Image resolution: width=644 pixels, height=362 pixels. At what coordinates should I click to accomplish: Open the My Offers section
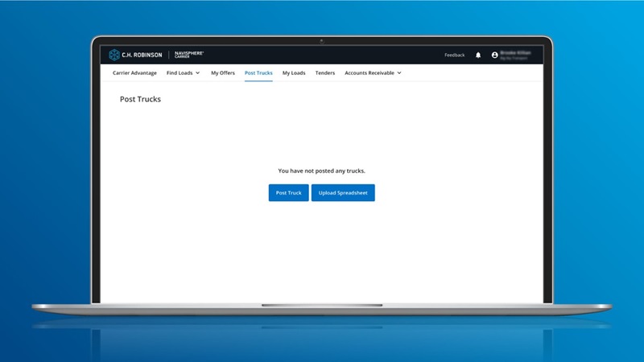pyautogui.click(x=223, y=73)
